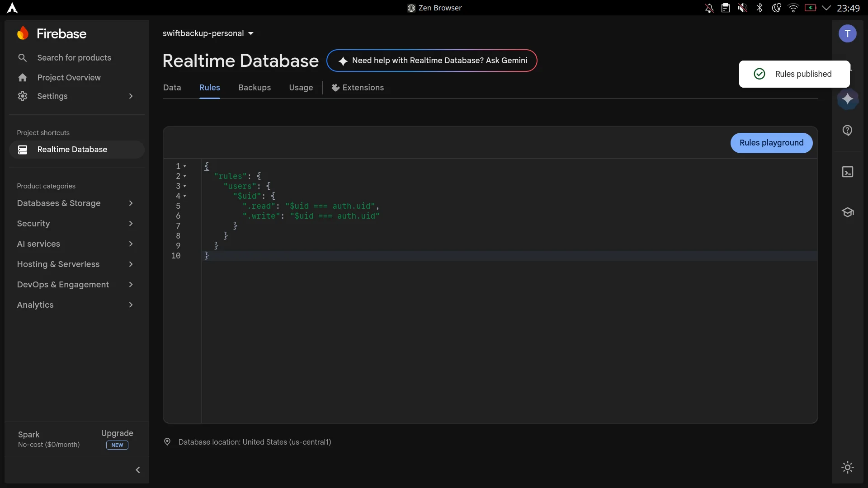
Task: Click the green check icon in the toast
Action: (759, 74)
